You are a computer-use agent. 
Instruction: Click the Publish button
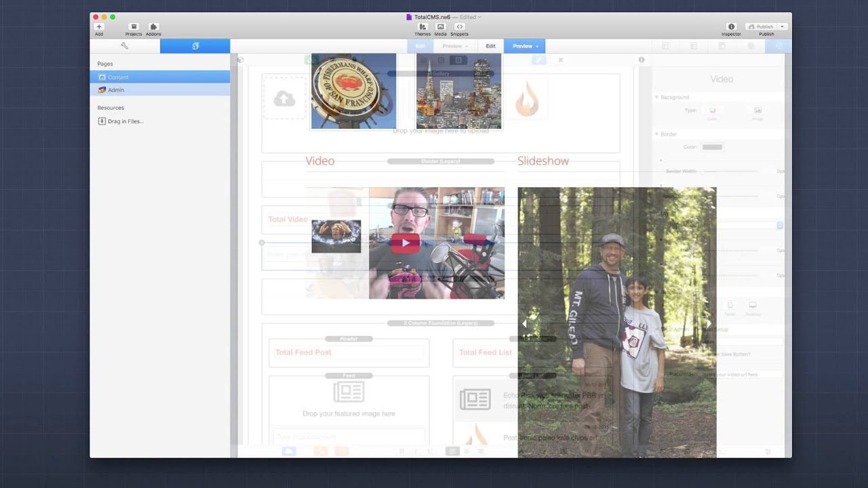click(x=761, y=26)
